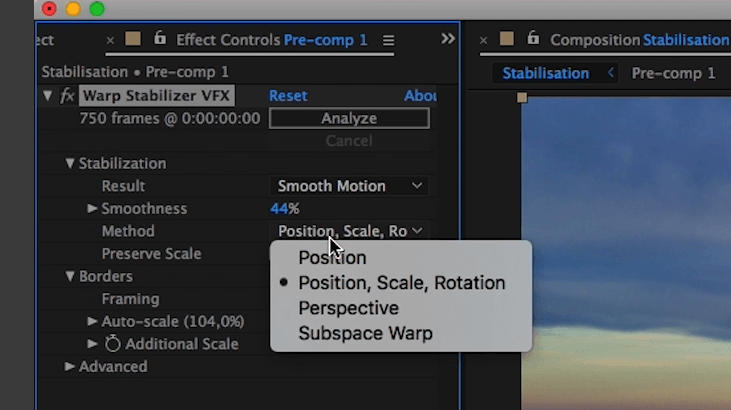
Task: Click the yellow minimize window button
Action: tap(73, 9)
